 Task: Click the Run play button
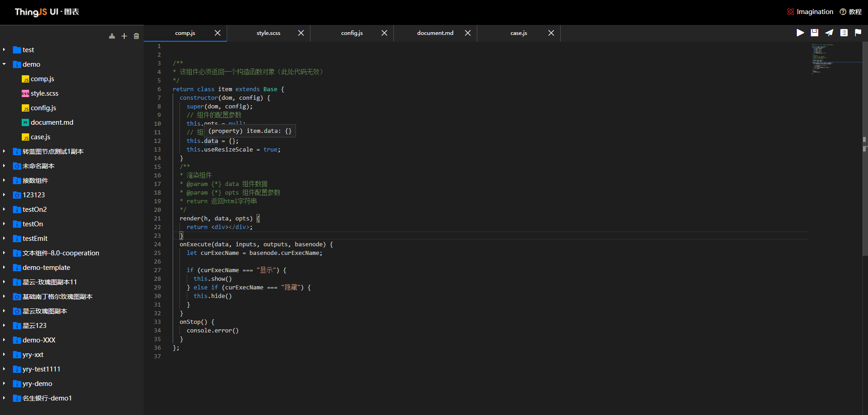800,33
